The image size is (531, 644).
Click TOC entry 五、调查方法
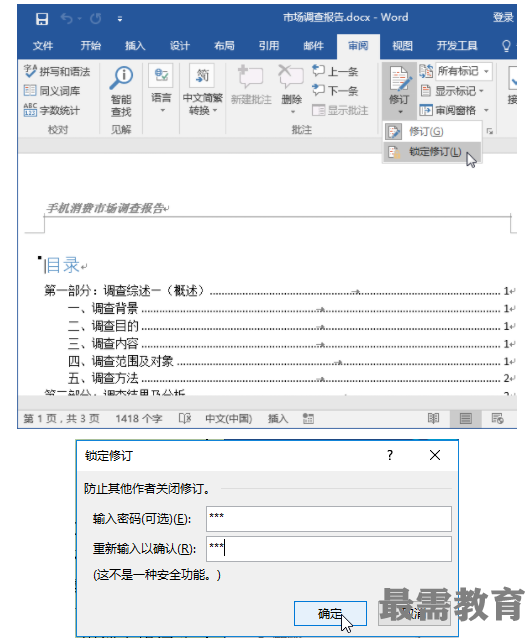point(103,378)
